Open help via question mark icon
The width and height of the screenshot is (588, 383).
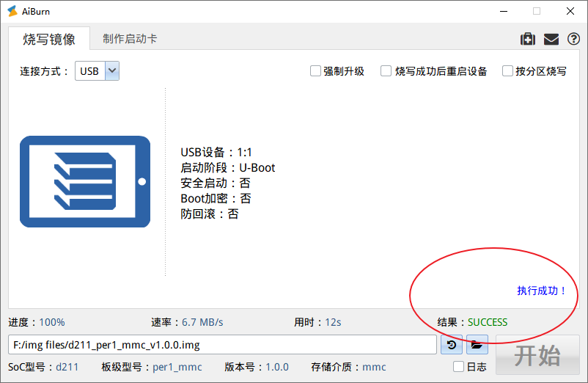coord(573,39)
